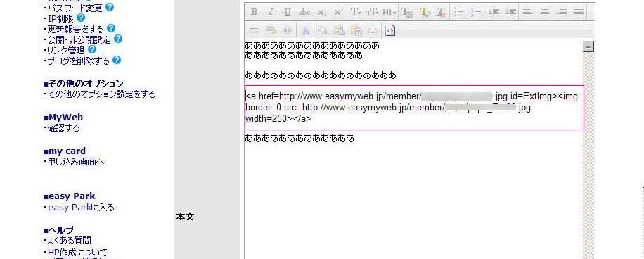644x259 pixels.
Task: Click the remove formatting icon
Action: [442, 13]
